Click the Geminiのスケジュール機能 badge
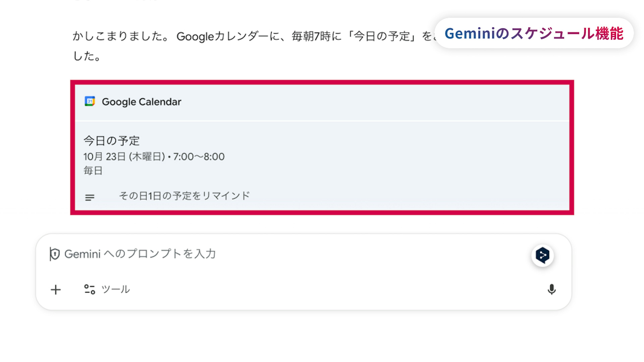 534,33
